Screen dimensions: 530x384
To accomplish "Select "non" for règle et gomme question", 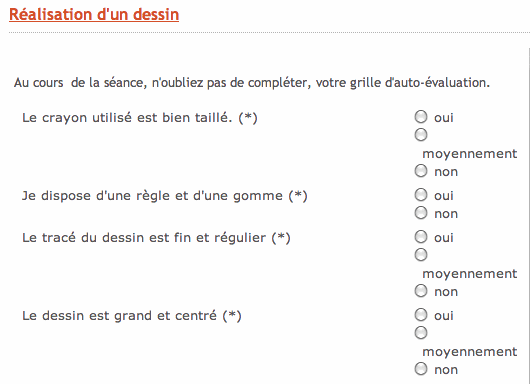I will point(421,213).
